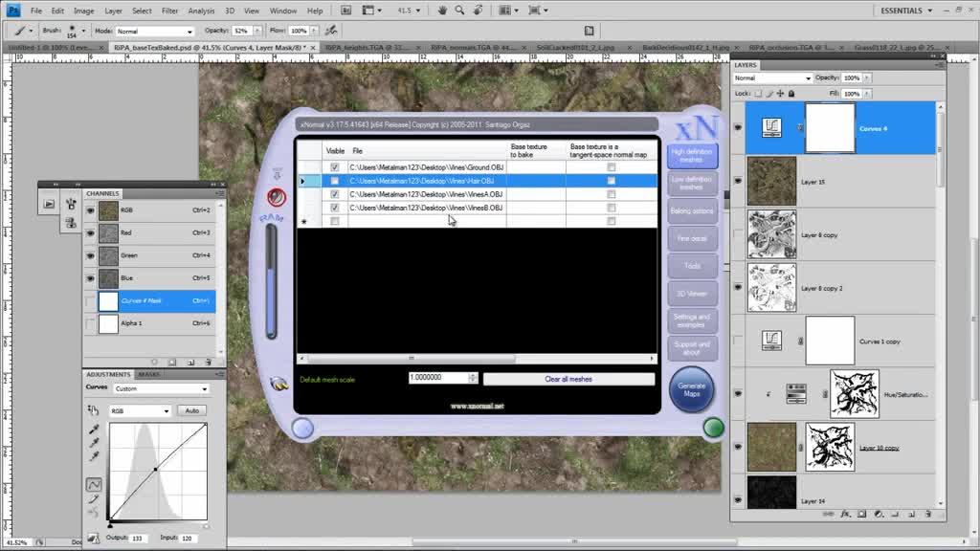Switch to the MASKS tab
This screenshot has height=551, width=980.
pyautogui.click(x=148, y=374)
